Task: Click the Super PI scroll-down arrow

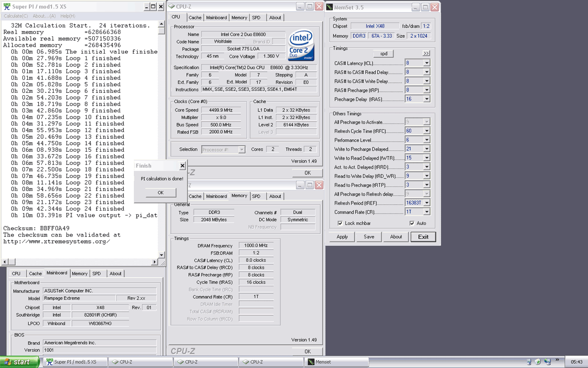Action: click(161, 255)
